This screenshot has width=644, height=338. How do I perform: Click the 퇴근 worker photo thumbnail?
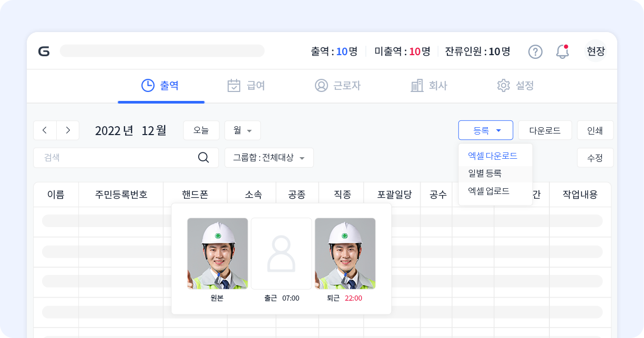click(x=345, y=253)
